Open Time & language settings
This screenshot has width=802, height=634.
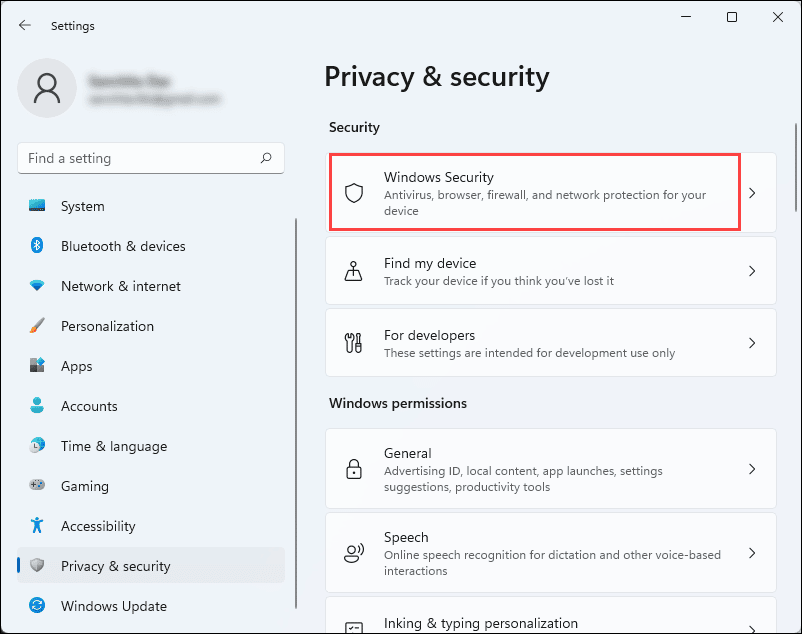(x=151, y=446)
